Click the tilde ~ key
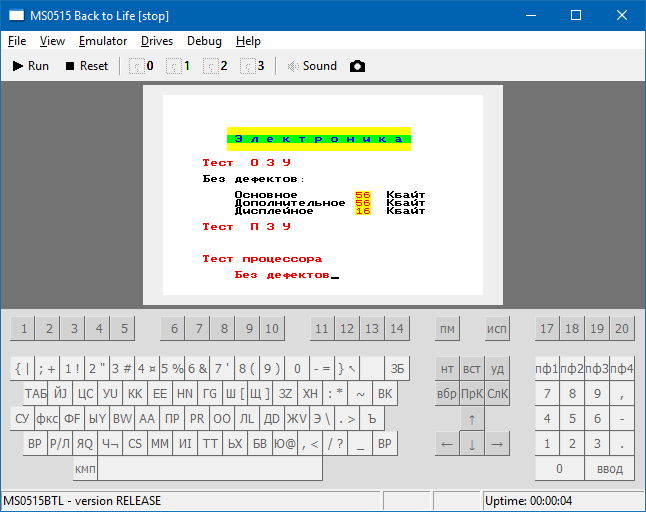This screenshot has width=646, height=512. pyautogui.click(x=360, y=393)
